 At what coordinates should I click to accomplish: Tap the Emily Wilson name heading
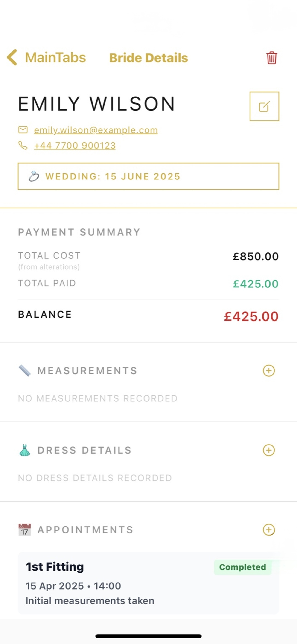[96, 104]
